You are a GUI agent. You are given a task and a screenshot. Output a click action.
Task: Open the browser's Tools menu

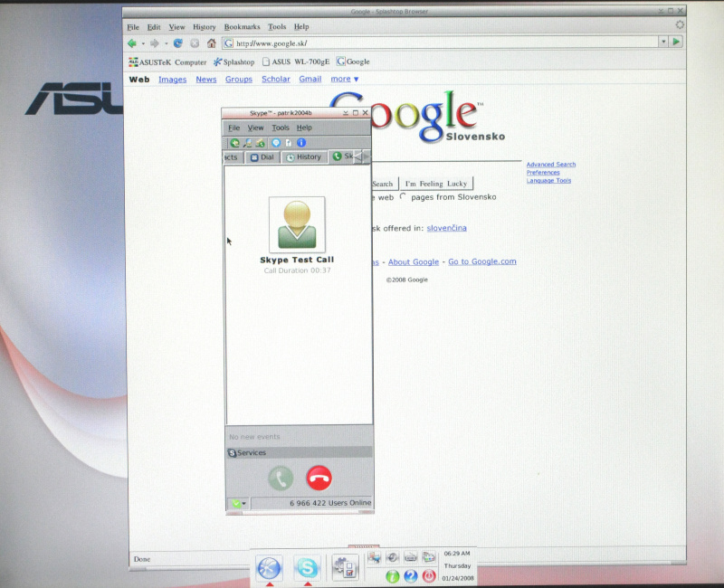tap(277, 27)
